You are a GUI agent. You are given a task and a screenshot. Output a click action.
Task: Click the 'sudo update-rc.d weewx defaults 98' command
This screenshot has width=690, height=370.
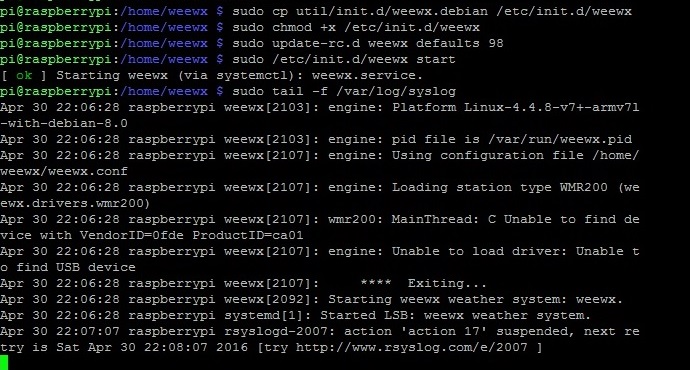[367, 44]
